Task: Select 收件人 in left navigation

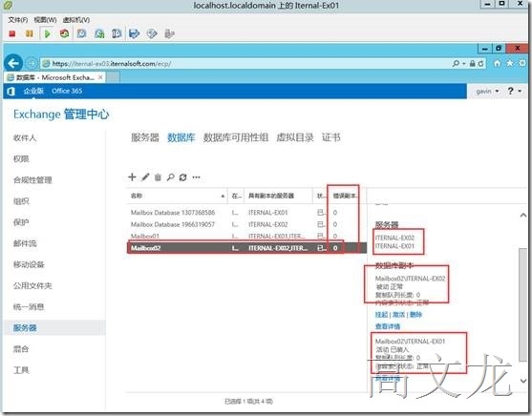Action: [25, 138]
